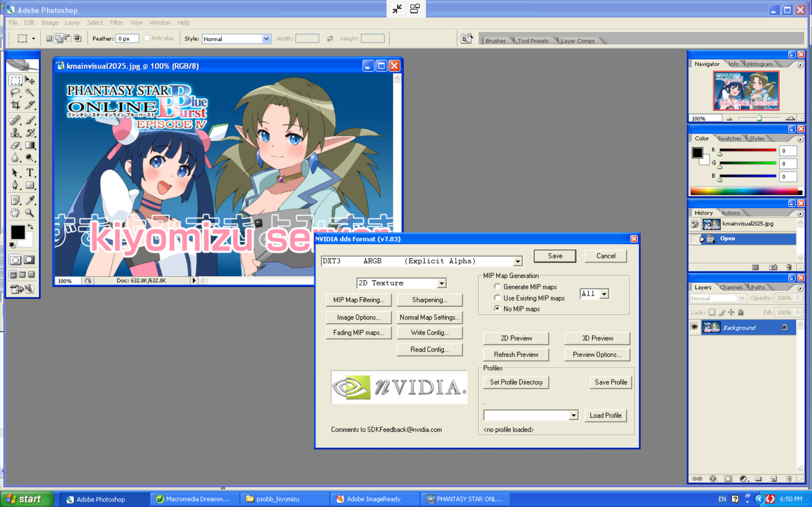Select the Slice tool
The width and height of the screenshot is (812, 507).
(x=30, y=105)
